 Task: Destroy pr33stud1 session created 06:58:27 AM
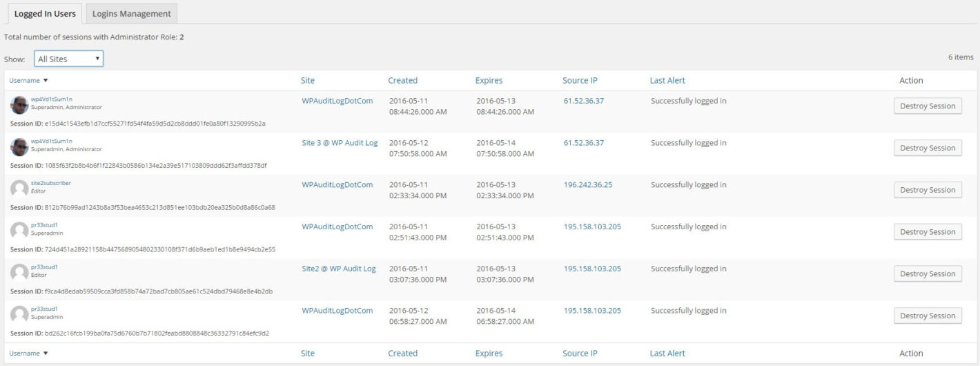[928, 316]
